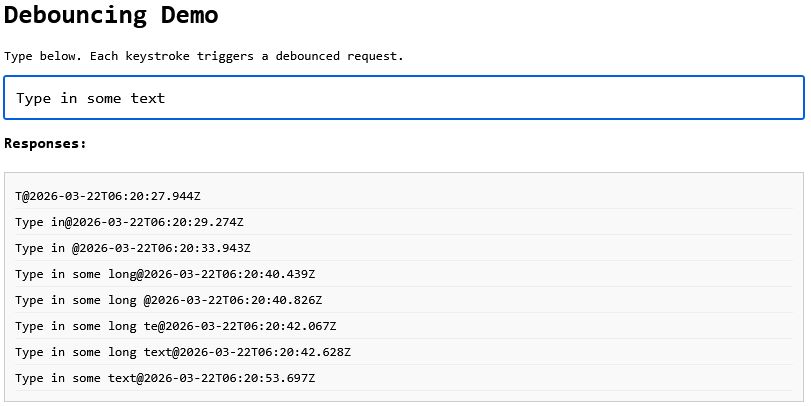The width and height of the screenshot is (811, 406).
Task: Select the response logged at 06:20:40.826Z
Action: 169,300
